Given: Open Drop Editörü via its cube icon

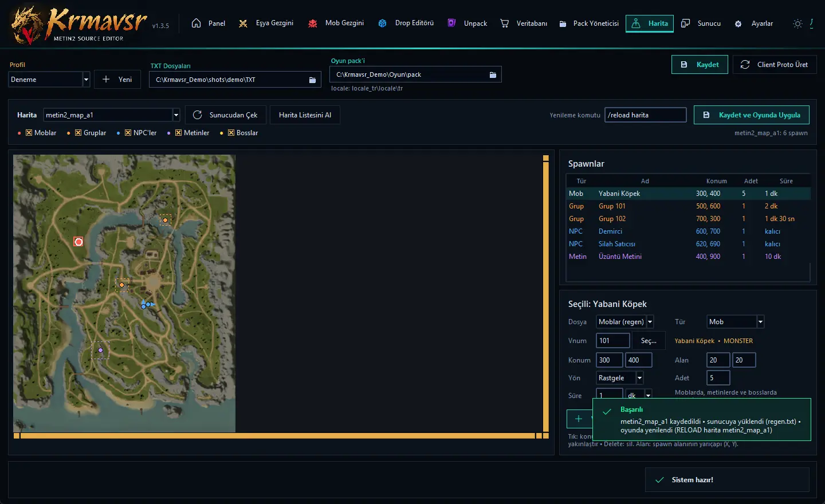Looking at the screenshot, I should point(382,23).
